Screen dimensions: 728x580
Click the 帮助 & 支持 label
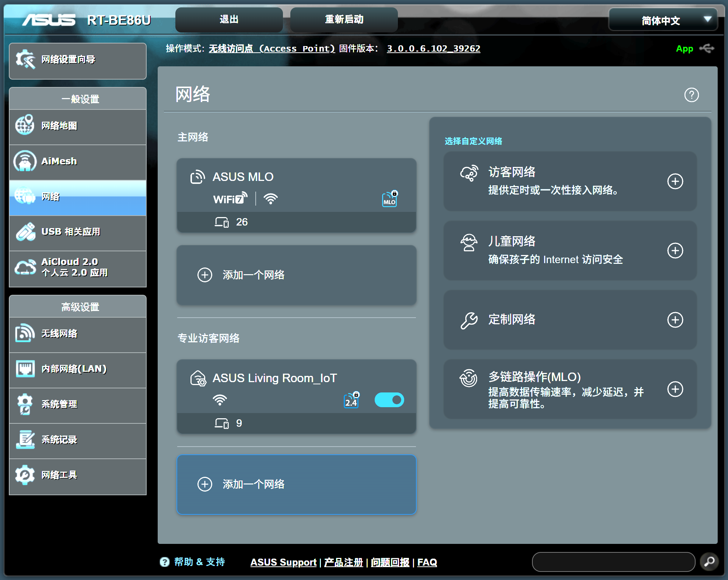[x=199, y=562]
